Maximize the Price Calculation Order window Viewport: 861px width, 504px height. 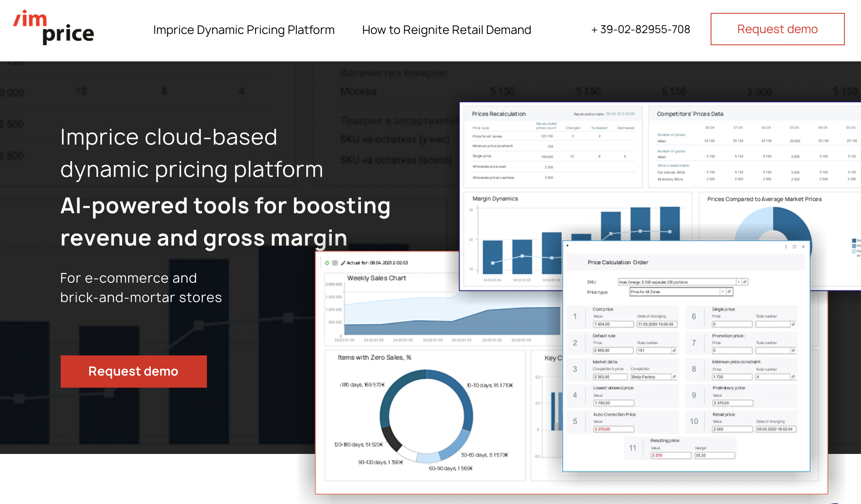pyautogui.click(x=794, y=246)
